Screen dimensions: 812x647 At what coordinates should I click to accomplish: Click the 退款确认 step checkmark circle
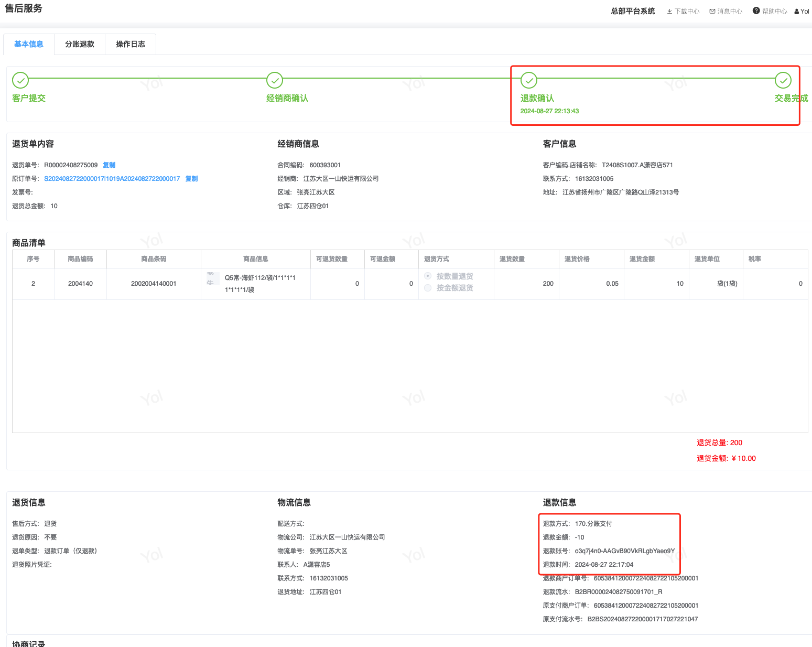pos(529,80)
